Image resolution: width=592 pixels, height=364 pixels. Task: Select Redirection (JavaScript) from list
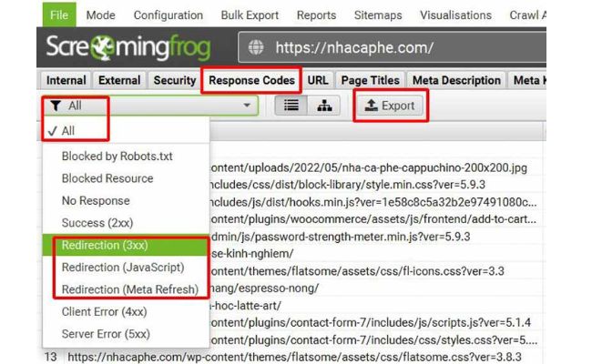[x=123, y=268]
